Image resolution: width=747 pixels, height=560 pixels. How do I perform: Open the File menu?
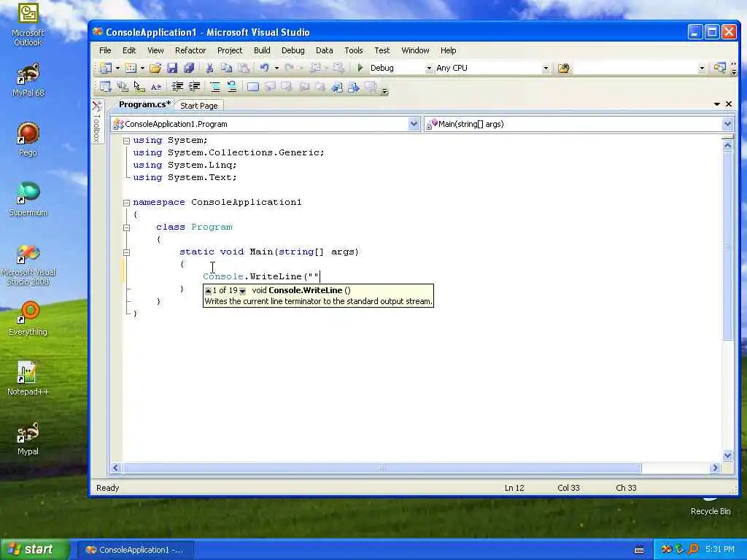(x=105, y=50)
